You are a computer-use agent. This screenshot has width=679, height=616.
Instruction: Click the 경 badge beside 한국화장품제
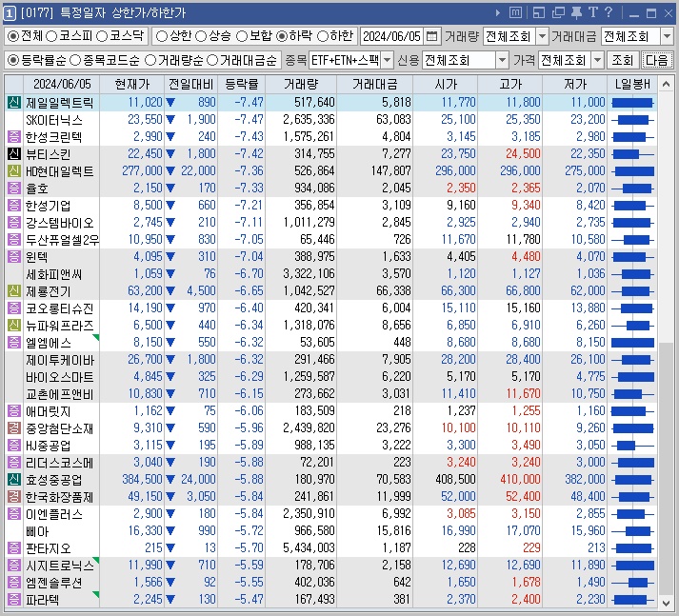click(x=14, y=497)
